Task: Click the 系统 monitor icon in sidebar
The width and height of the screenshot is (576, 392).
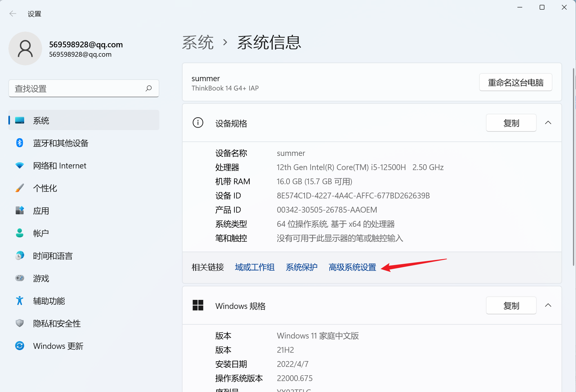Action: (20, 120)
